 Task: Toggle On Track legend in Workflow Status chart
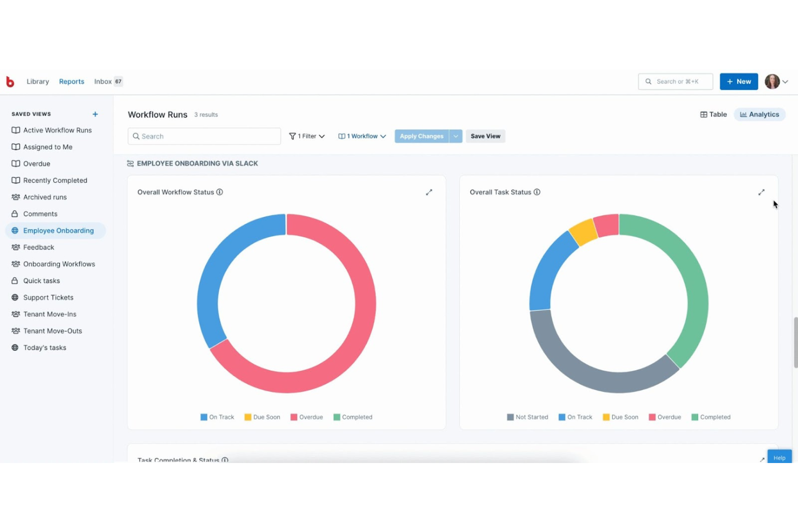[217, 417]
